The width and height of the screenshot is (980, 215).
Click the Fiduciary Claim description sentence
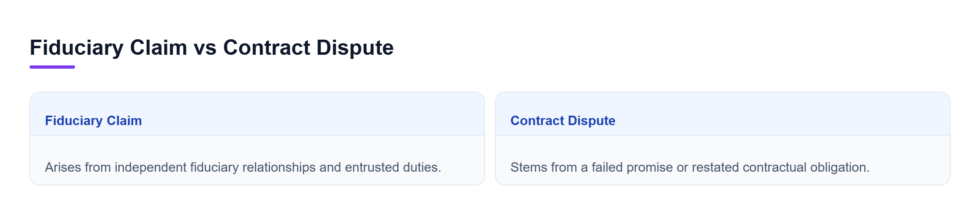[243, 167]
